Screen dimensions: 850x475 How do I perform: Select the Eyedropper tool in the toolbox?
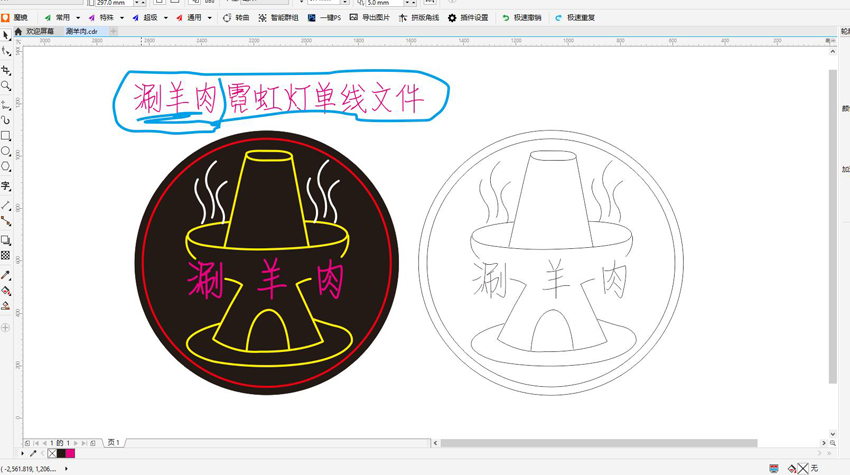5,275
